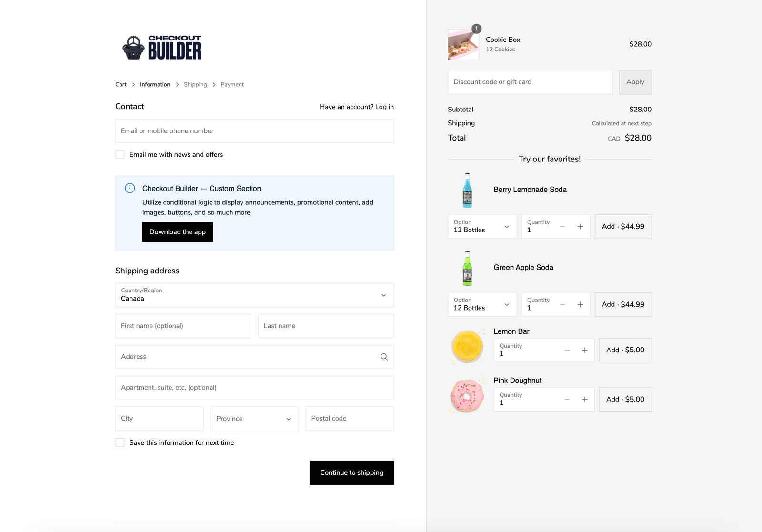Increase Berry Lemonade Soda quantity with plus
Screen dimensions: 762x532
tap(580, 227)
